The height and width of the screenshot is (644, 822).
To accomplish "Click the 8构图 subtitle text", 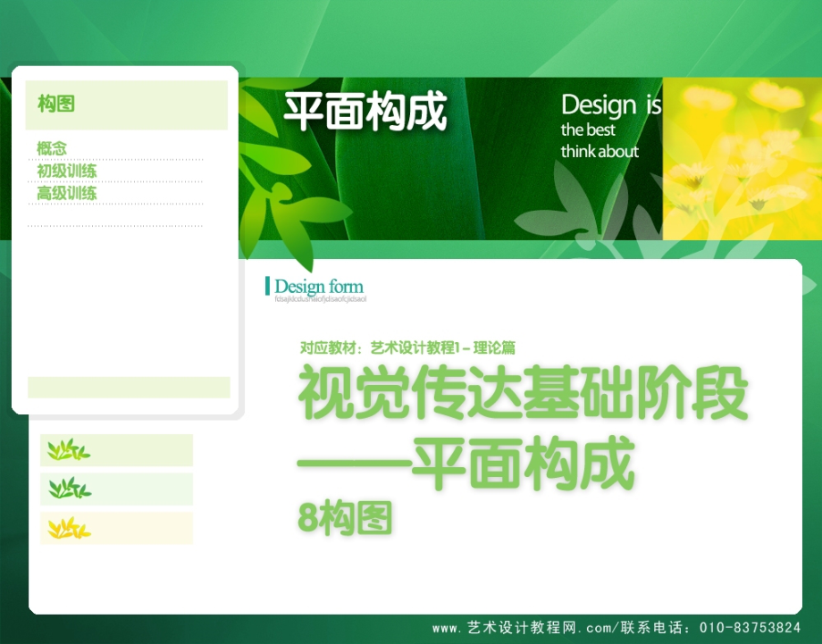I will click(345, 519).
